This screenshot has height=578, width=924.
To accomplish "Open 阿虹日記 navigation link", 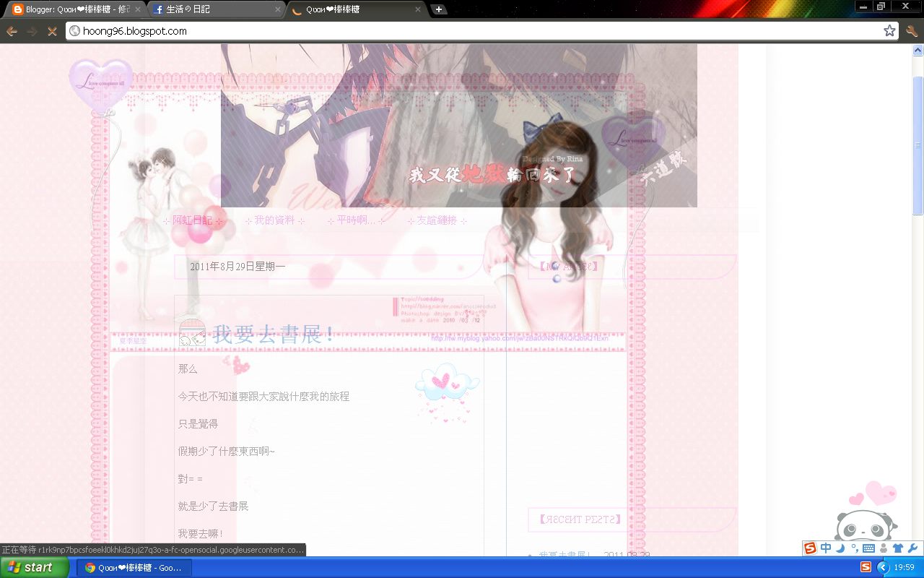I will tap(193, 220).
